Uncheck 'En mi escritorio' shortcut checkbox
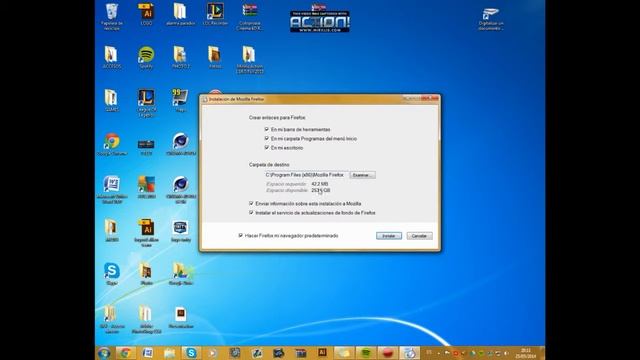The width and height of the screenshot is (640, 360). (x=267, y=148)
